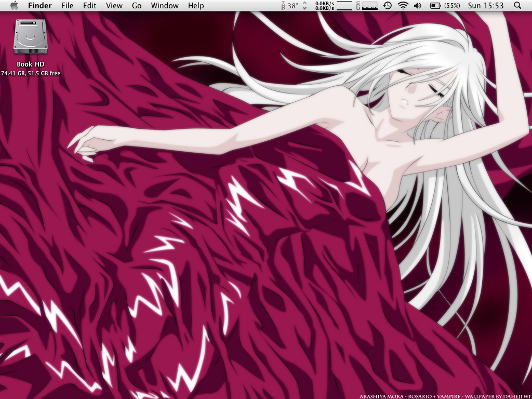The height and width of the screenshot is (399, 532).
Task: Click the network activity graph bars
Action: click(344, 5)
